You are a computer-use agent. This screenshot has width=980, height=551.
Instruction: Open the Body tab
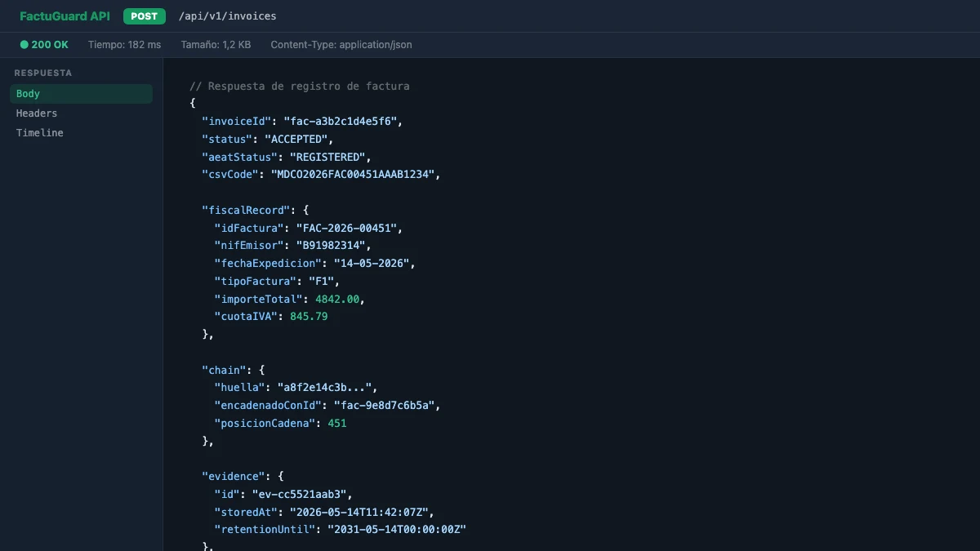point(81,94)
